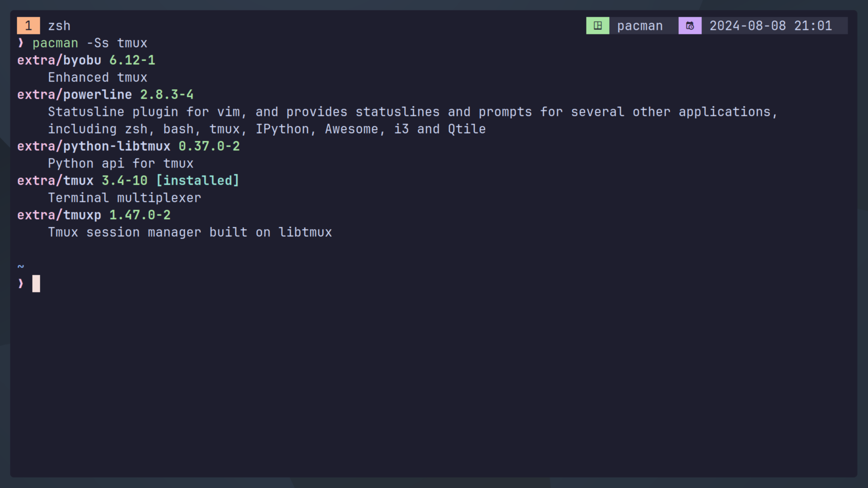Screen dimensions: 868x488
Task: Click the pacman command word in the prompt
Action: [x=55, y=43]
